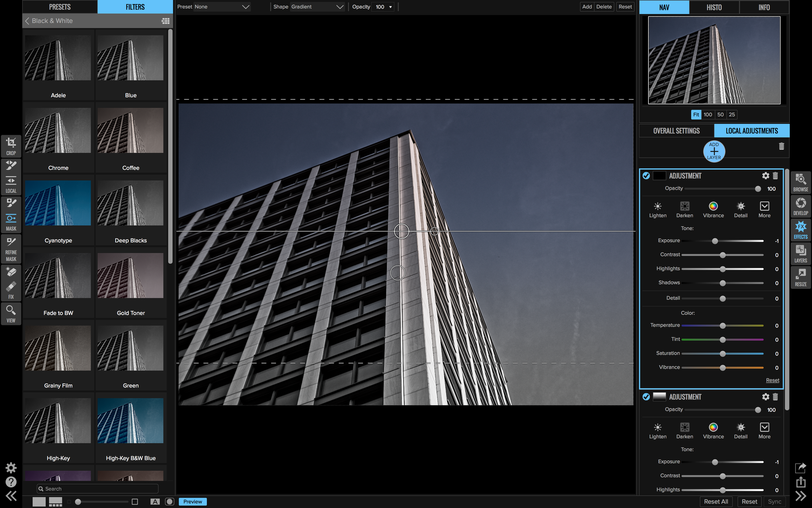Switch to the Presets tab
This screenshot has height=508, width=812.
tap(60, 7)
